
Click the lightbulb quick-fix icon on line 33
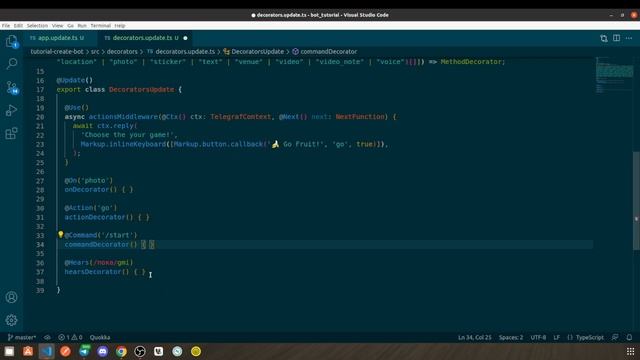coord(60,235)
